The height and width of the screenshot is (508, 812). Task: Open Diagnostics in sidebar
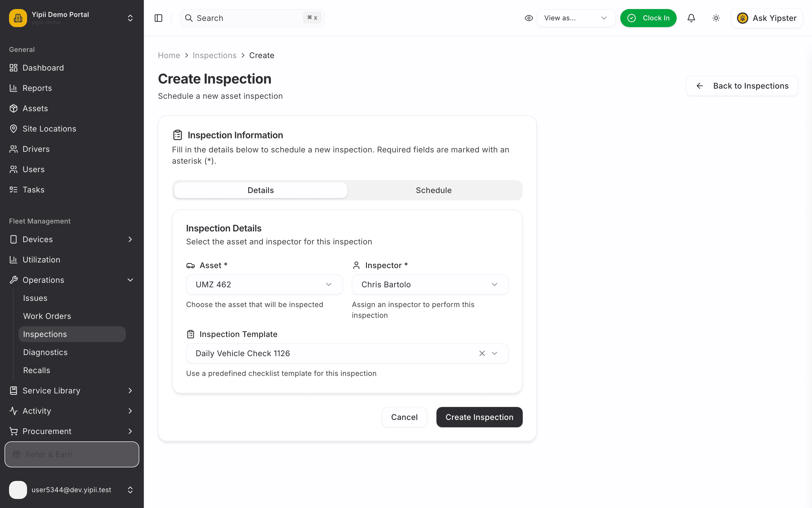point(72,352)
